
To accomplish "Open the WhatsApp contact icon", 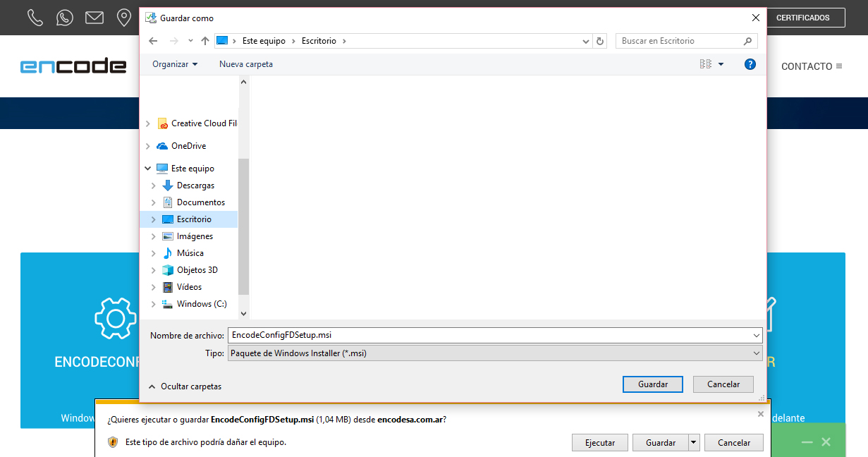I will tap(65, 18).
